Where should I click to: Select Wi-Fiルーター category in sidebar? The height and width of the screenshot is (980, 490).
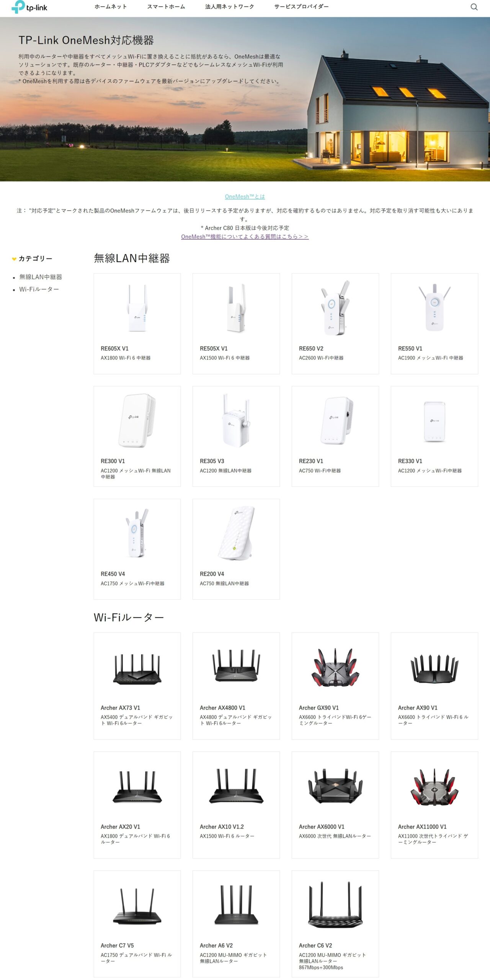click(39, 289)
